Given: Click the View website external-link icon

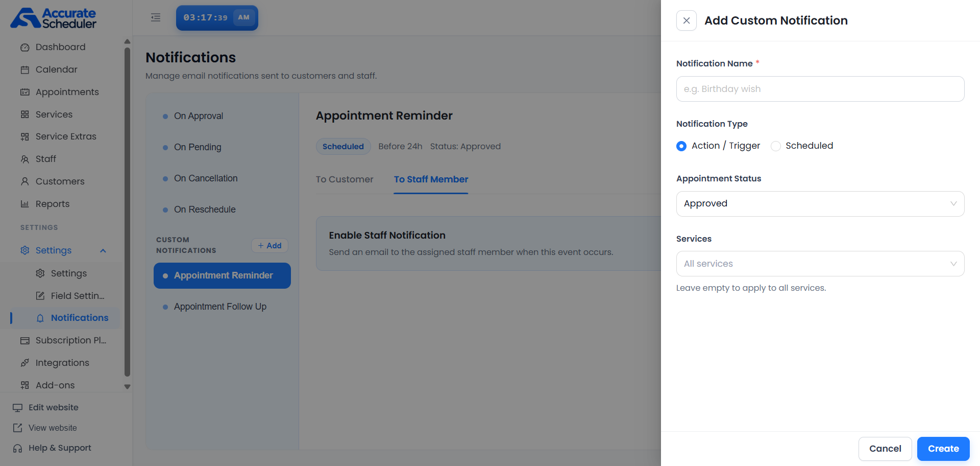Looking at the screenshot, I should click(x=18, y=428).
